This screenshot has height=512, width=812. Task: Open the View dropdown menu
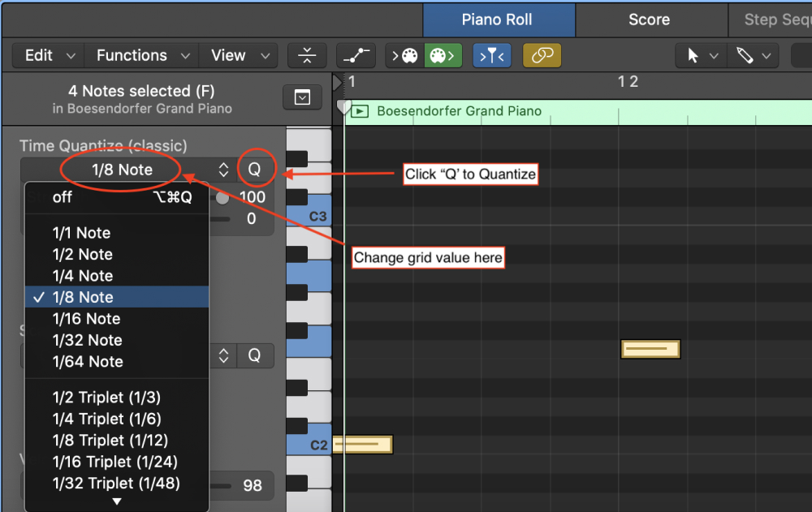click(240, 55)
